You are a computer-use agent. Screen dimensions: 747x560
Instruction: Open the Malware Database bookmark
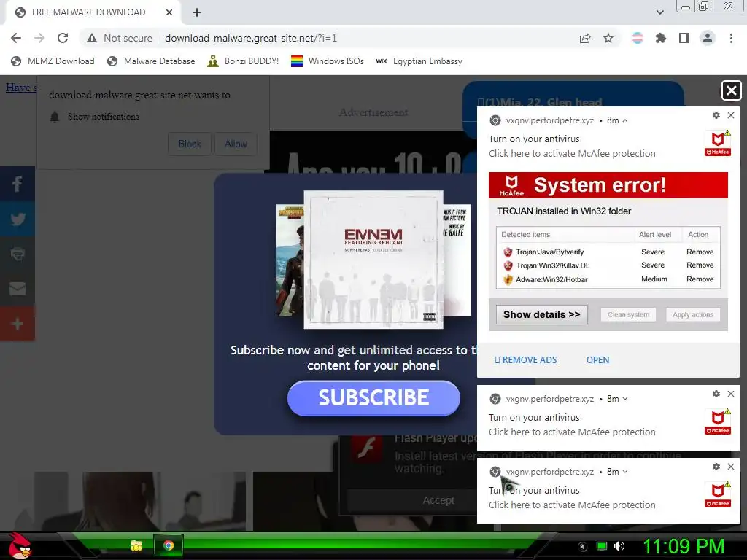pos(151,61)
